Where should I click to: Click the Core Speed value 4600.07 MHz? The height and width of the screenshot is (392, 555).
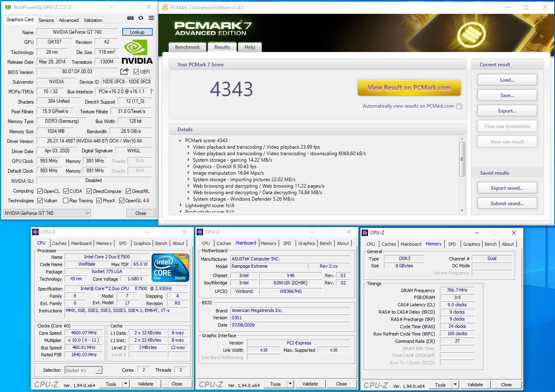click(x=84, y=333)
